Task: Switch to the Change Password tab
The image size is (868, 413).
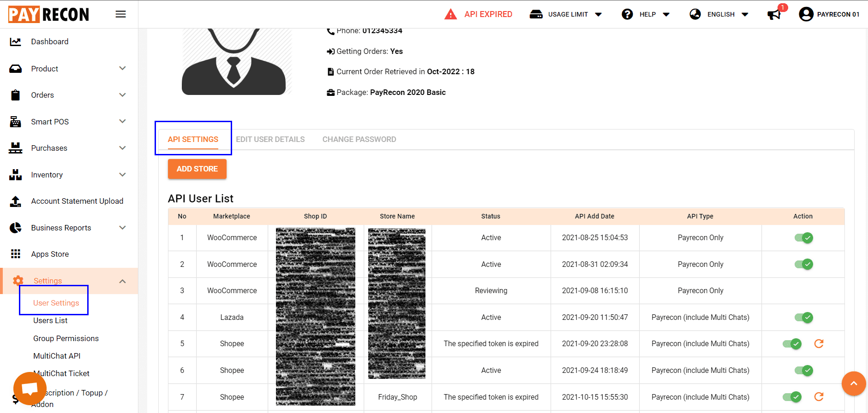Action: click(359, 139)
